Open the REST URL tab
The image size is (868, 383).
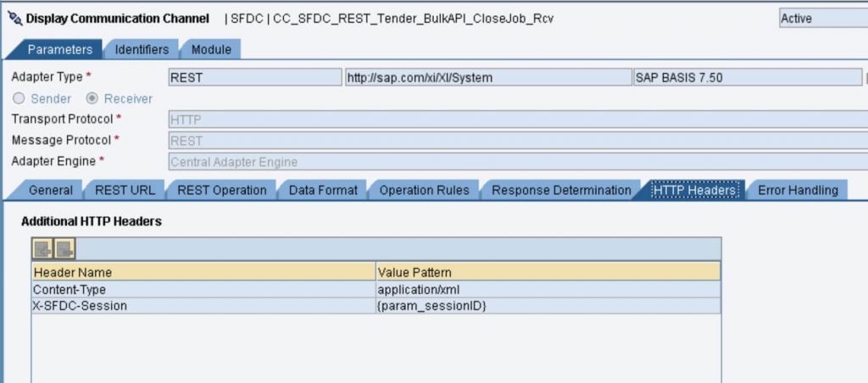[x=125, y=190]
